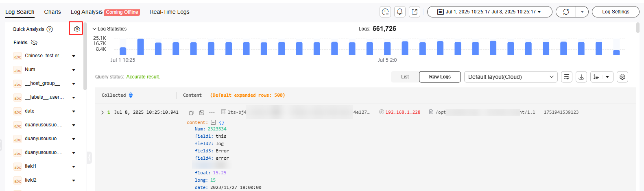The width and height of the screenshot is (644, 191).
Task: Collapse the Log Statistics section chevron
Action: pyautogui.click(x=94, y=29)
